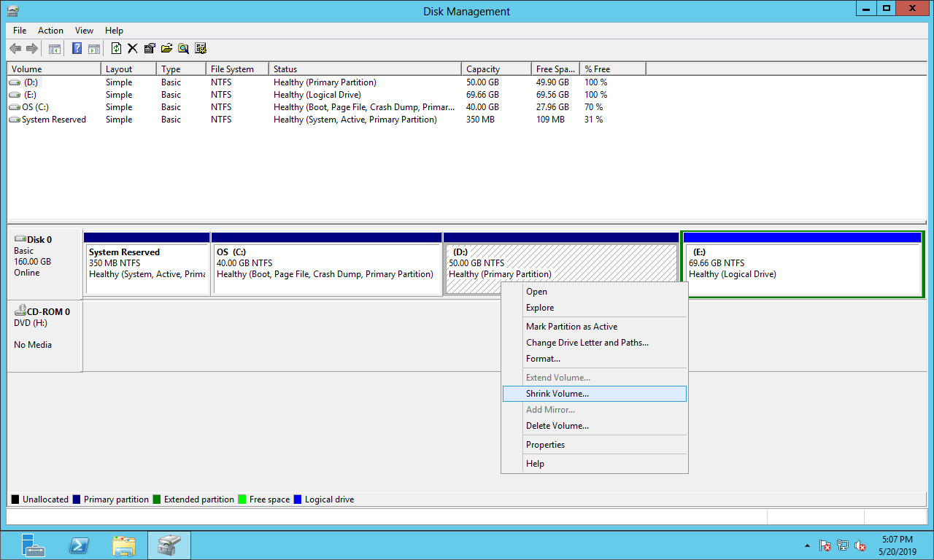Click the black X Delete toolbar icon

(133, 49)
